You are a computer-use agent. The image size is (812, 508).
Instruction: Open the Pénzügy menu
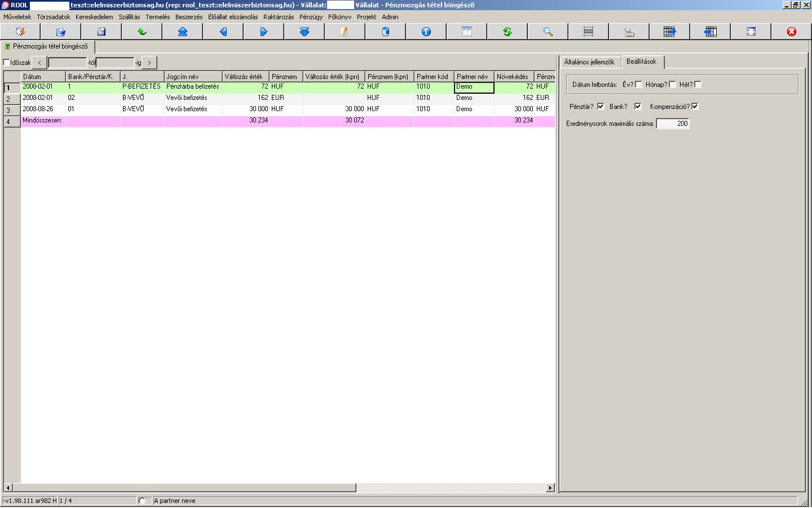311,17
